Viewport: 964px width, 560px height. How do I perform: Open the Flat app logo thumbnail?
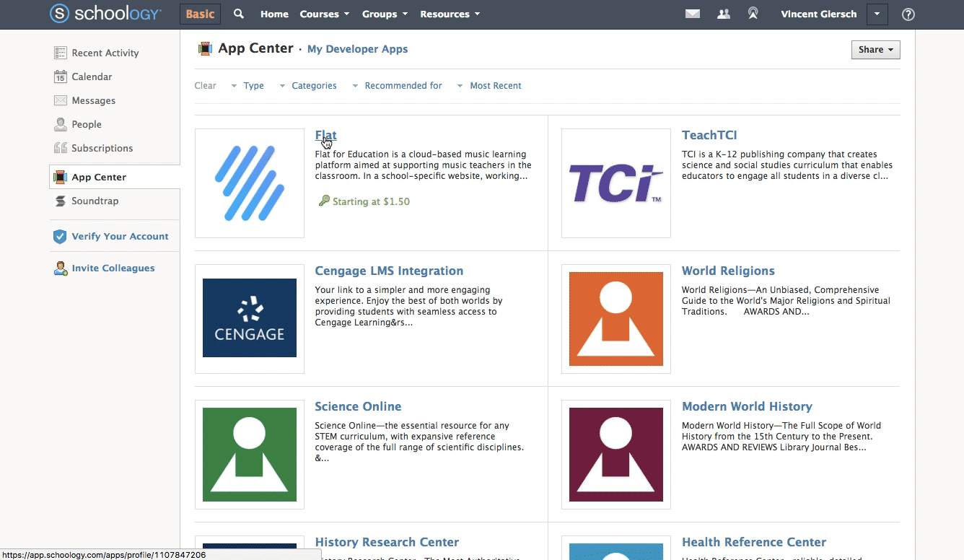click(x=250, y=183)
